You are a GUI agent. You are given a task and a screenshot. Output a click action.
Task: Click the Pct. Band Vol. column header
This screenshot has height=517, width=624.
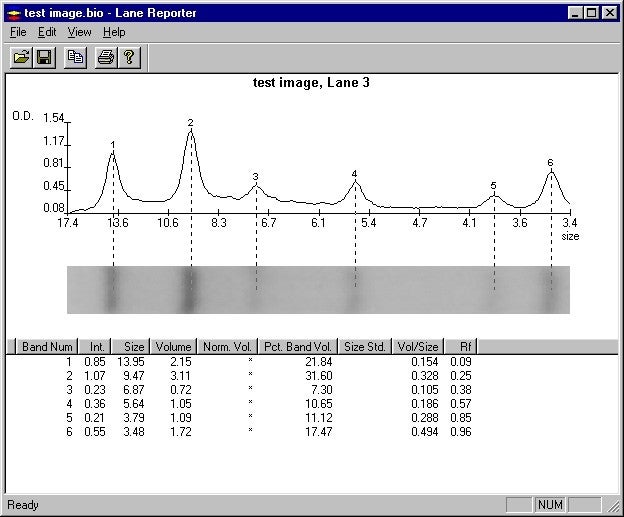299,347
